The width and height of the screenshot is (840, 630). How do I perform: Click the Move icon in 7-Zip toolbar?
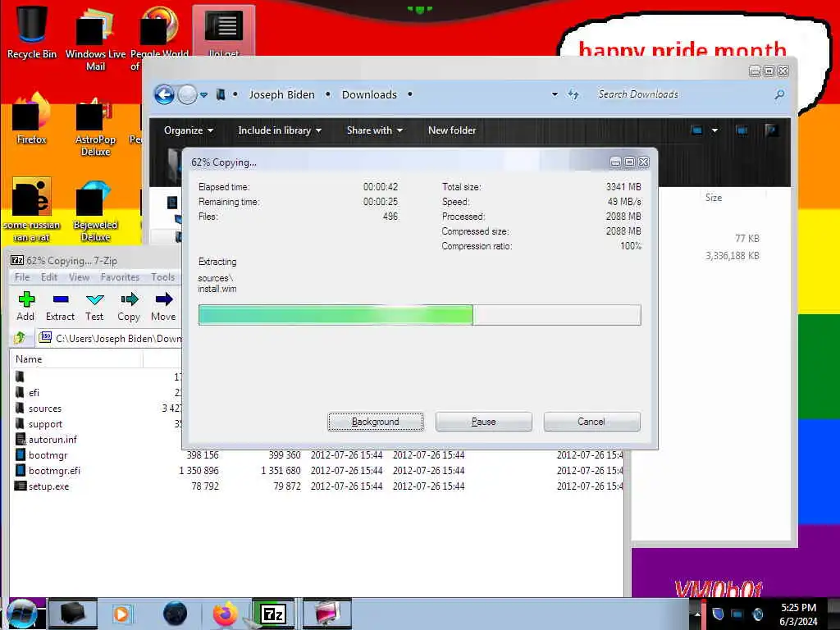coord(163,306)
